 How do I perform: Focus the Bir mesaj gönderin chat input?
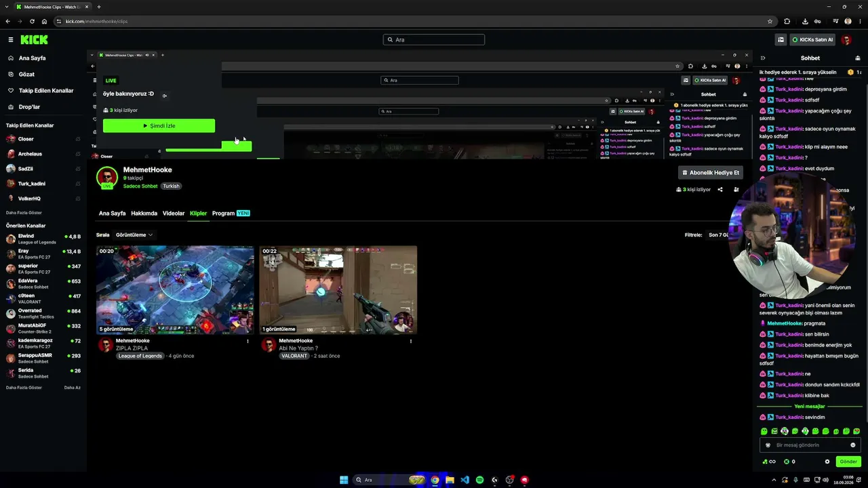click(x=810, y=445)
